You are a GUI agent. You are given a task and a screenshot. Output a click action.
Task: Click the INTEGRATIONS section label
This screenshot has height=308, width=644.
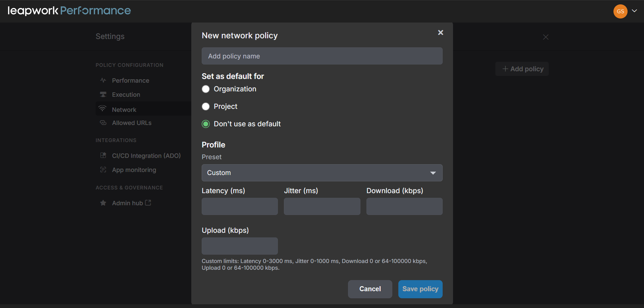[116, 140]
